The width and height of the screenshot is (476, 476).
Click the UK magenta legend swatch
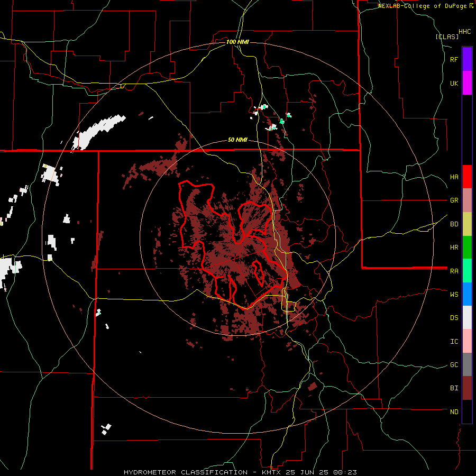pos(467,83)
